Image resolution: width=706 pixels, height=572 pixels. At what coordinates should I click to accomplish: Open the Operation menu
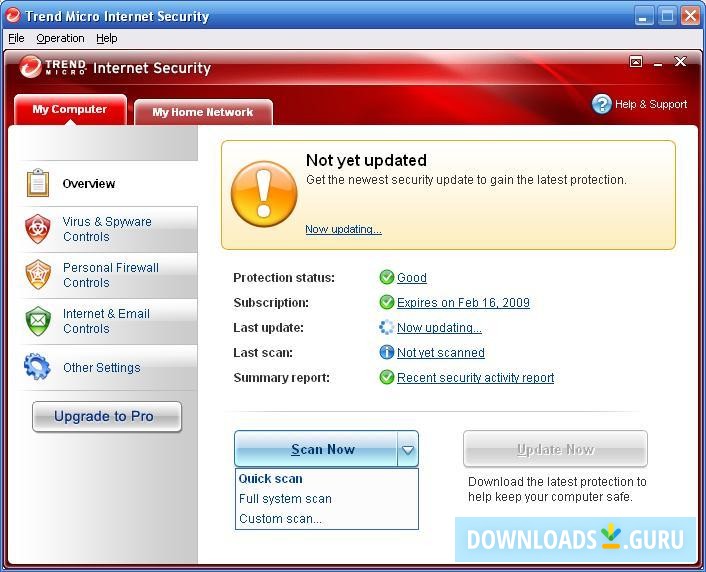pyautogui.click(x=60, y=38)
